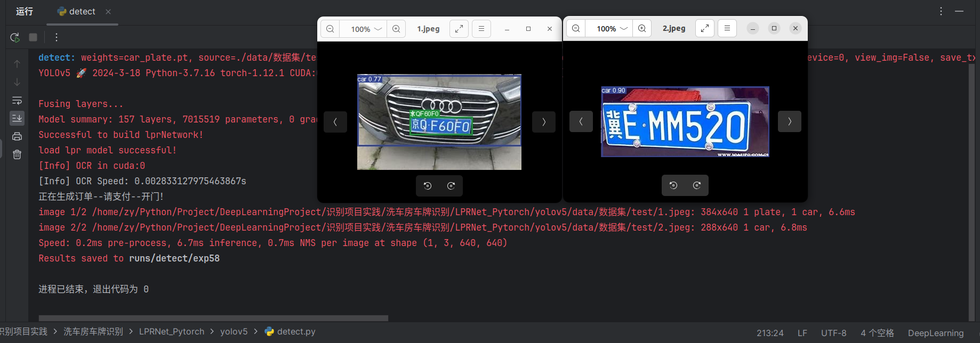Viewport: 980px width, 343px height.
Task: Show next image in 2.jpeg viewer
Action: coord(790,121)
